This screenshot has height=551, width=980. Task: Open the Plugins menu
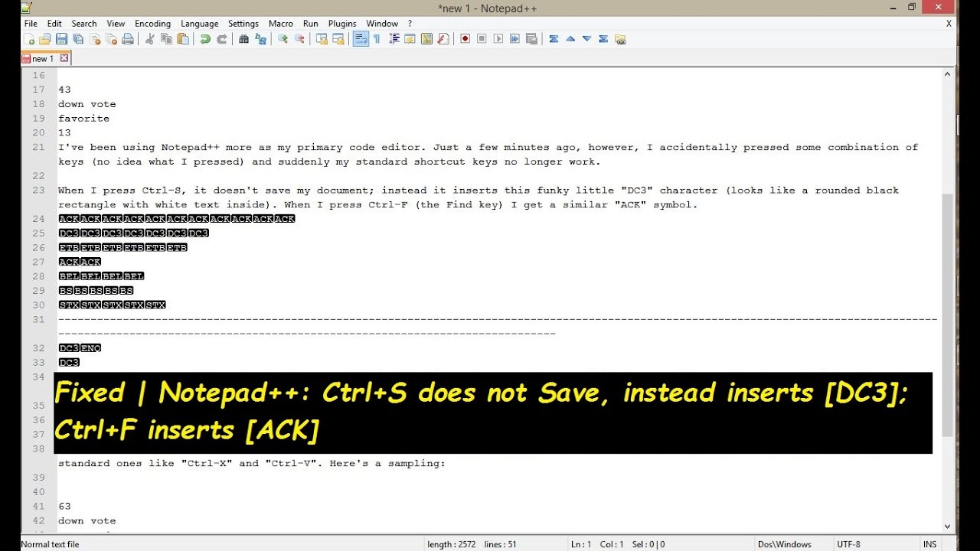click(x=342, y=24)
